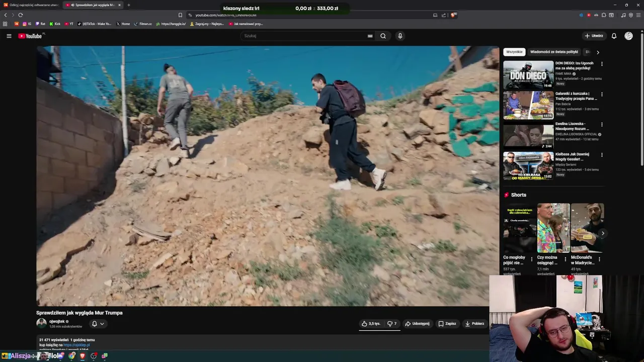This screenshot has width=644, height=362.
Task: Open the ojwojtek channel name
Action: 57,321
